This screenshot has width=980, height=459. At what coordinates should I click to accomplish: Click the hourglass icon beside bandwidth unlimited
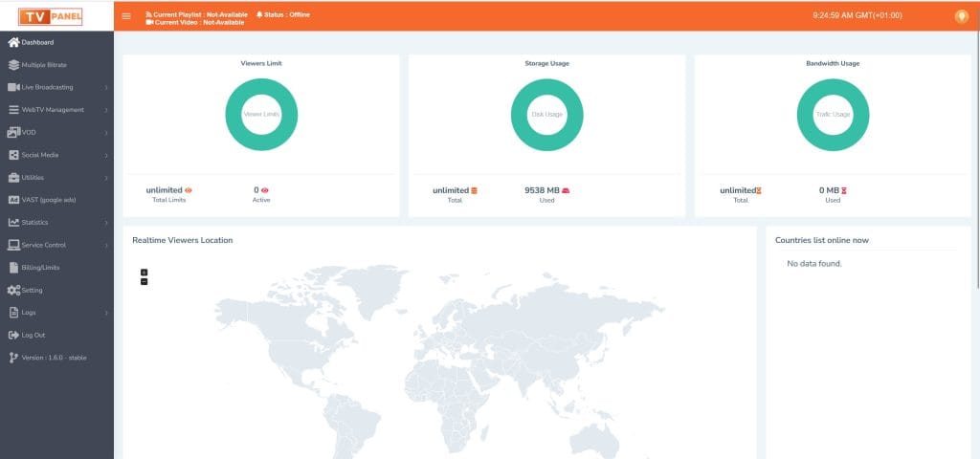(x=759, y=190)
